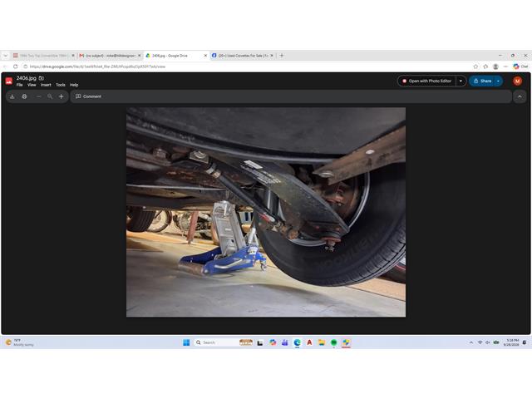Open the File menu
The image size is (532, 399).
[20, 85]
